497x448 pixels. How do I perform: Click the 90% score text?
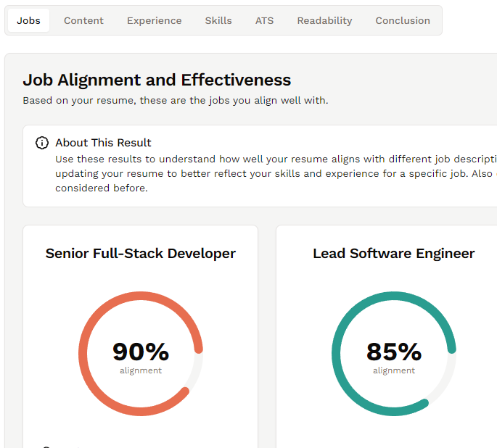coord(141,352)
